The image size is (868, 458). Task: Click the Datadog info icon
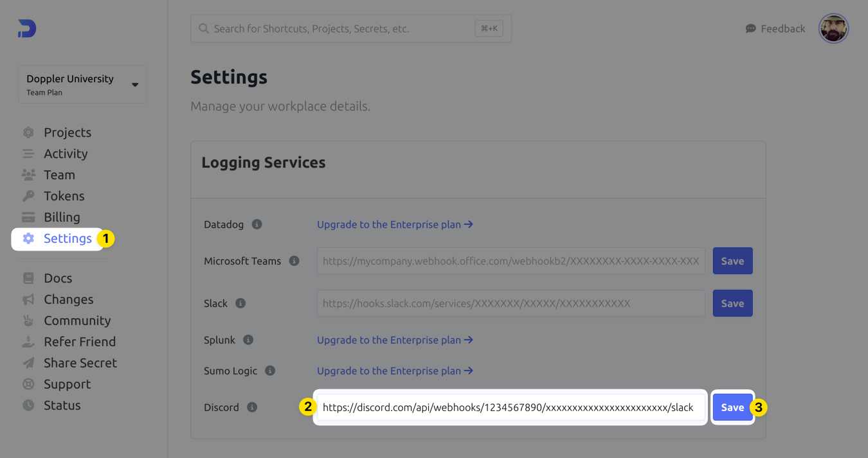pyautogui.click(x=257, y=224)
